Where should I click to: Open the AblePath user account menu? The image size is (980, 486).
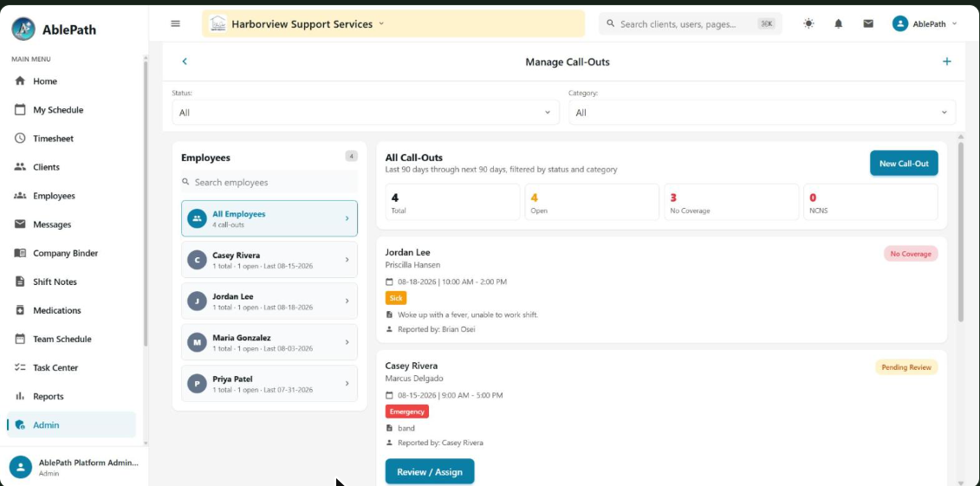[x=925, y=23]
